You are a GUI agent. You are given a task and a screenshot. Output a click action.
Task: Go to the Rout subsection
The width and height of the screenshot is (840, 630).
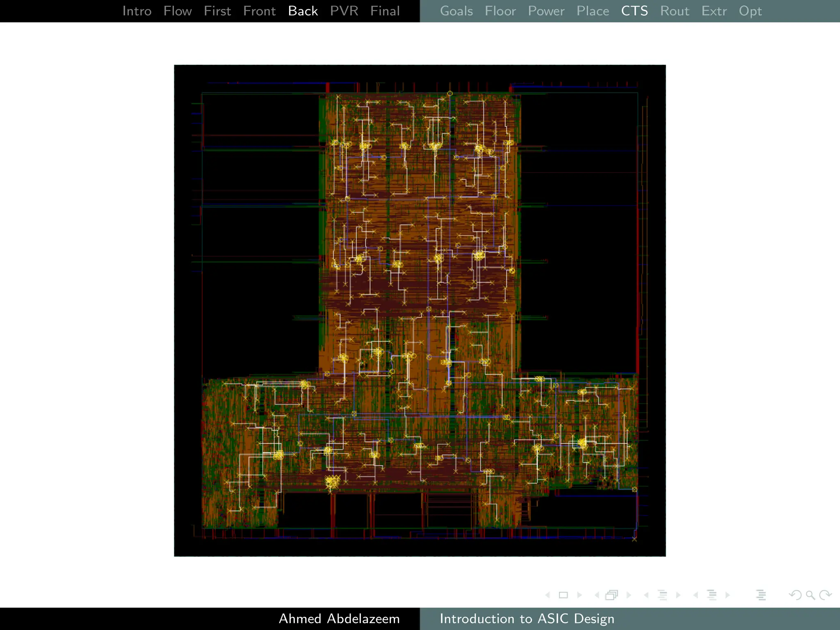[675, 11]
